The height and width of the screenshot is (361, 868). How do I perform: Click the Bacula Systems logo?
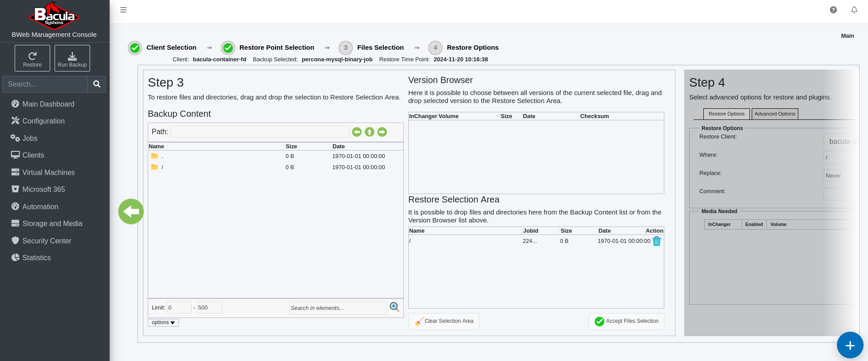pos(54,15)
